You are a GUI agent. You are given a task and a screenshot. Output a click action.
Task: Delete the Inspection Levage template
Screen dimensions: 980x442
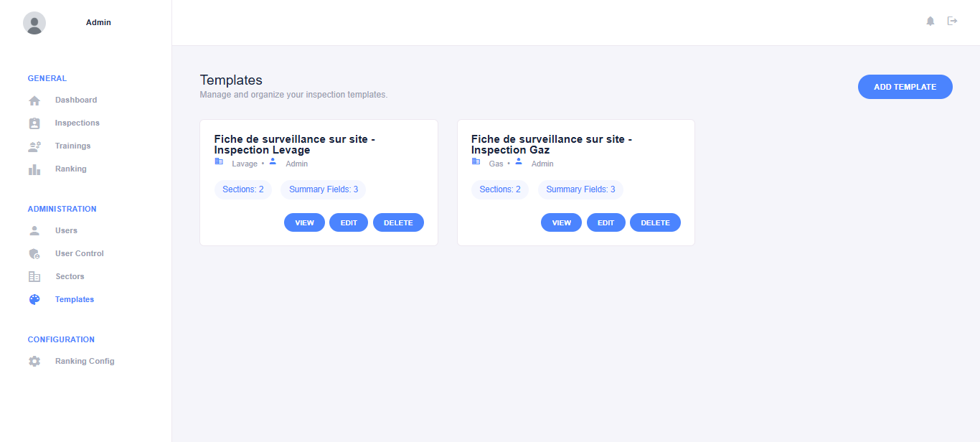coord(398,223)
